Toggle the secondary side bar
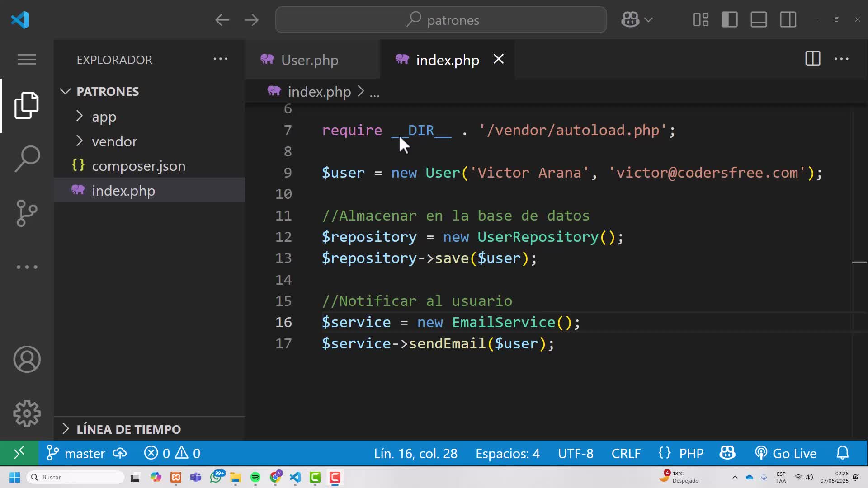 click(788, 20)
